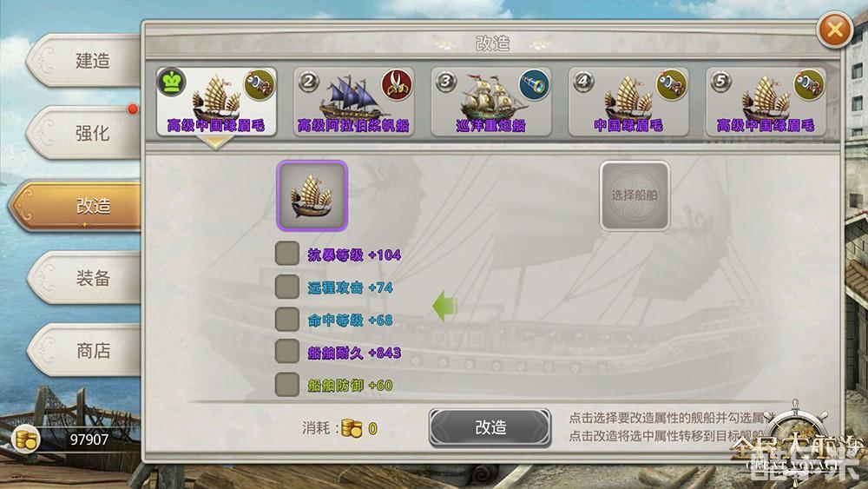The image size is (868, 489).
Task: Click the crossed swords icon on 高级阿拉伯桨帆船
Action: [x=397, y=85]
